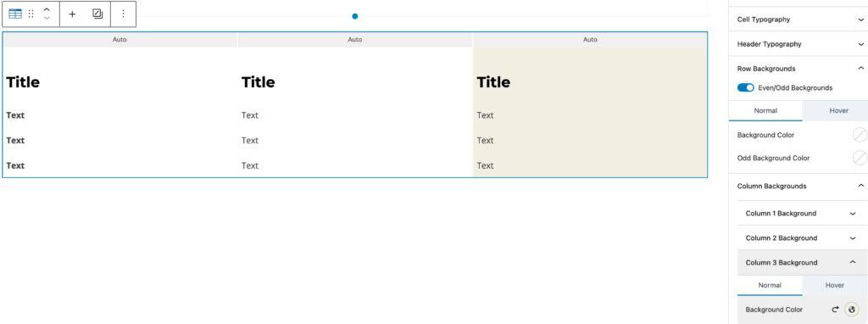Click the second column Auto width header
The height and width of the screenshot is (324, 868).
[x=355, y=40]
